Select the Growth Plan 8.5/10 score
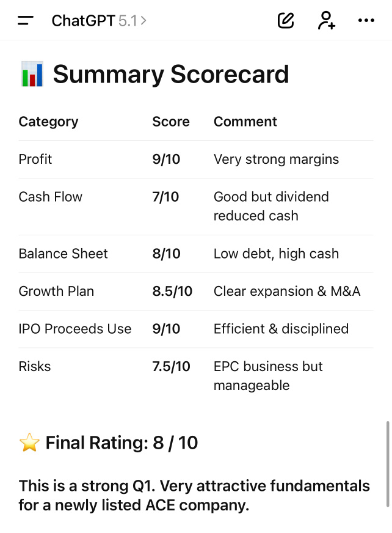The height and width of the screenshot is (533, 392). pyautogui.click(x=172, y=292)
